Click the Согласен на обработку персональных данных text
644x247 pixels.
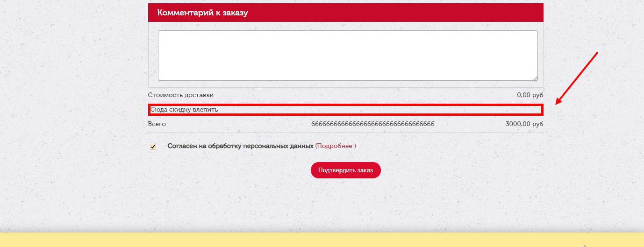[x=240, y=146]
